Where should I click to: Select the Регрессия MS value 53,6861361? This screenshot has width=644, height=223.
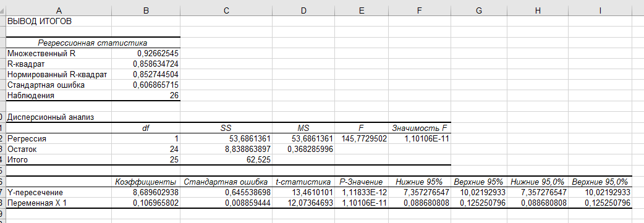tap(303, 138)
